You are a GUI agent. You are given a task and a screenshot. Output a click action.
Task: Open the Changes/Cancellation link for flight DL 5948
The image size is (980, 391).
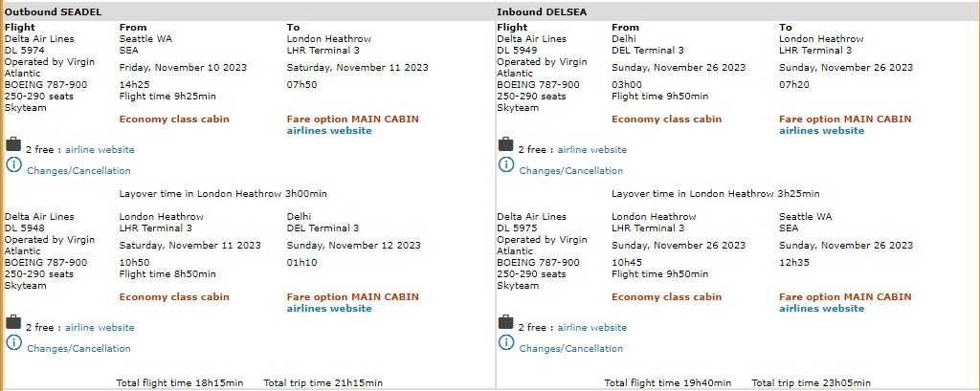point(78,349)
